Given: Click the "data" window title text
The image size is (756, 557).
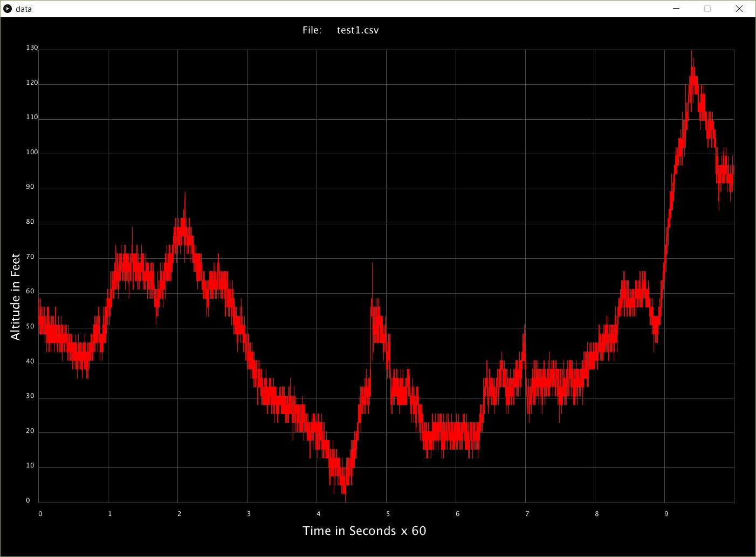Looking at the screenshot, I should (x=24, y=9).
